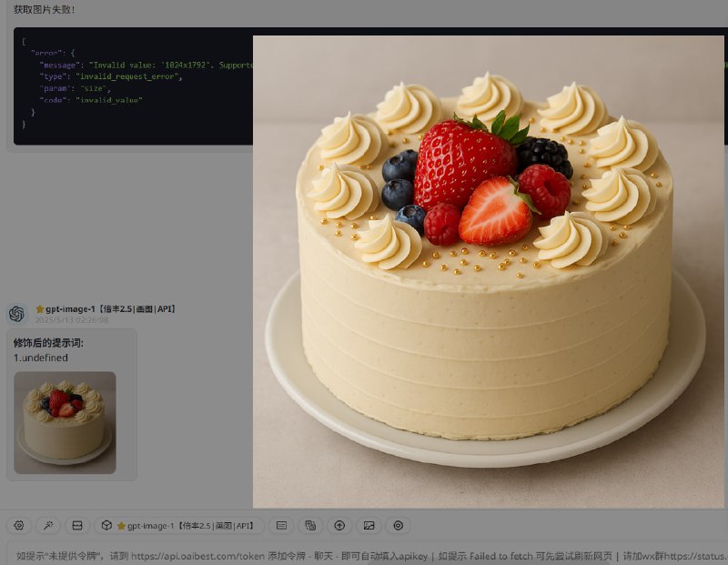This screenshot has height=565, width=728.
Task: Click the model cube icon before gpt-image-1
Action: 106,526
